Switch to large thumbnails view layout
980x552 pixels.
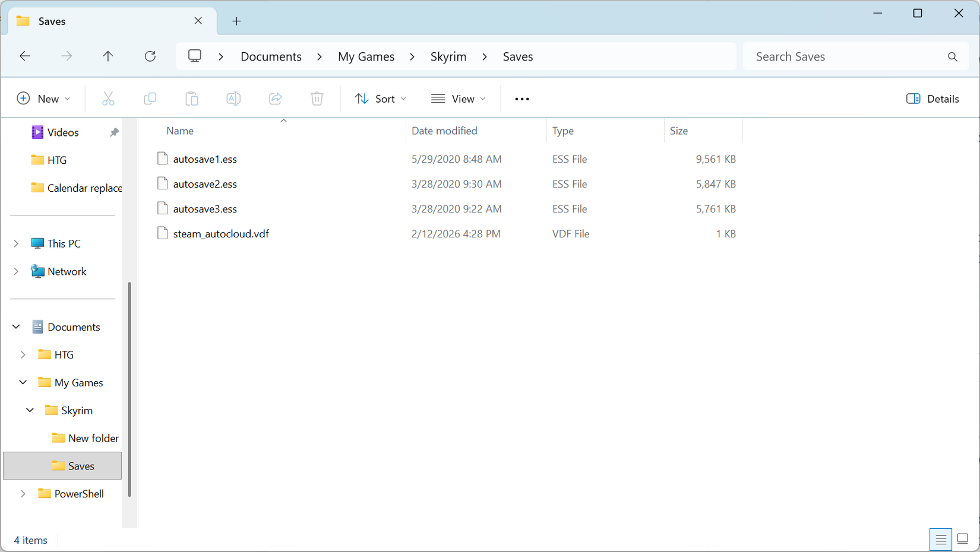(x=963, y=539)
